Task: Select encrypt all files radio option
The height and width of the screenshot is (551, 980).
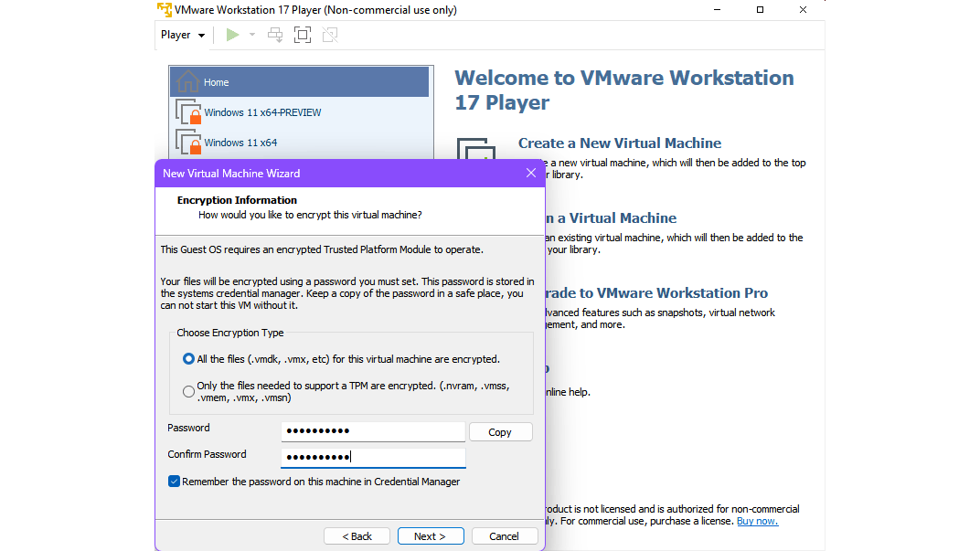Action: point(188,359)
